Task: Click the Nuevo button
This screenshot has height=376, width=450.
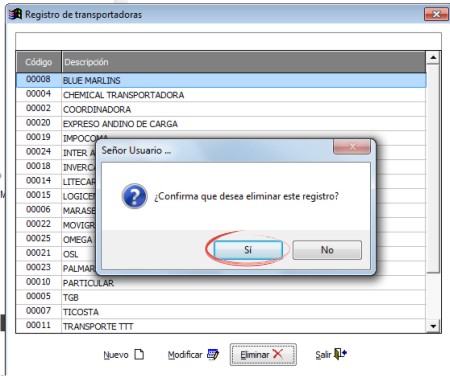Action: tap(123, 355)
